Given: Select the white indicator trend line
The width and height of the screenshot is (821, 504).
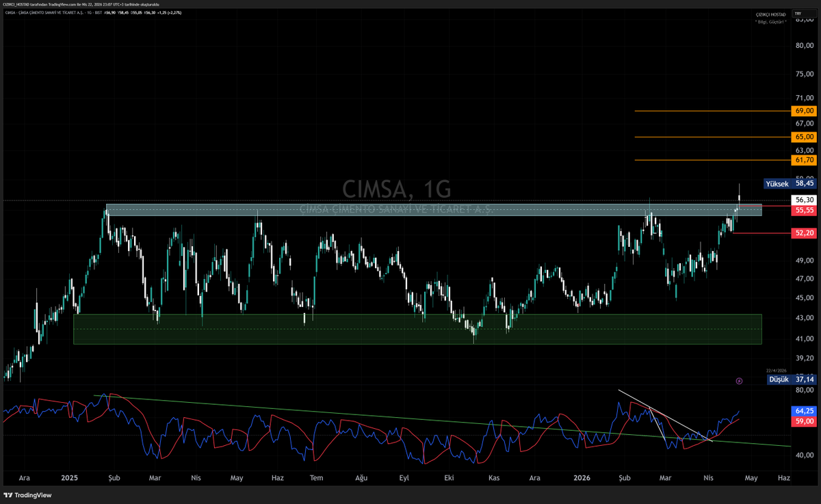Looking at the screenshot, I should click(x=665, y=415).
